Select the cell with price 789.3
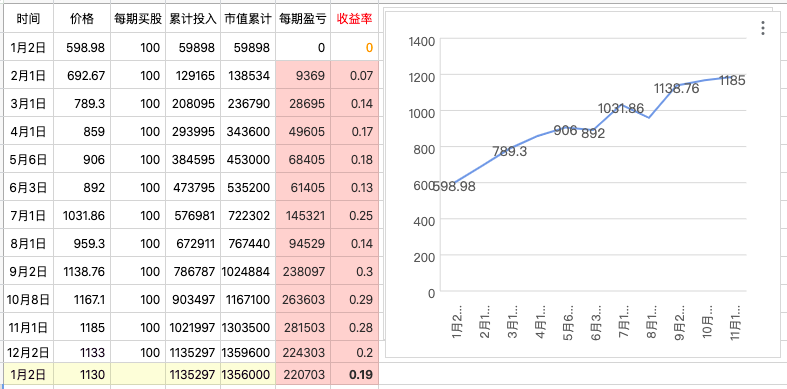The image size is (787, 389). [x=82, y=104]
